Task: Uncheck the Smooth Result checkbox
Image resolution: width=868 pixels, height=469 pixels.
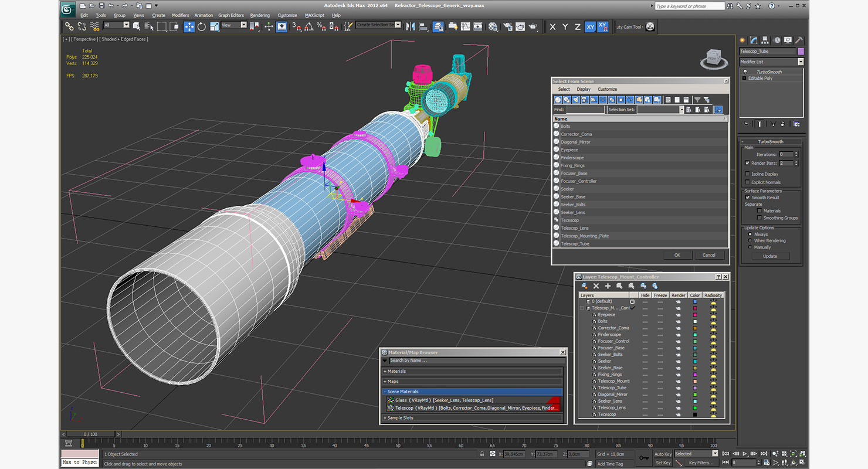Action: click(x=747, y=198)
